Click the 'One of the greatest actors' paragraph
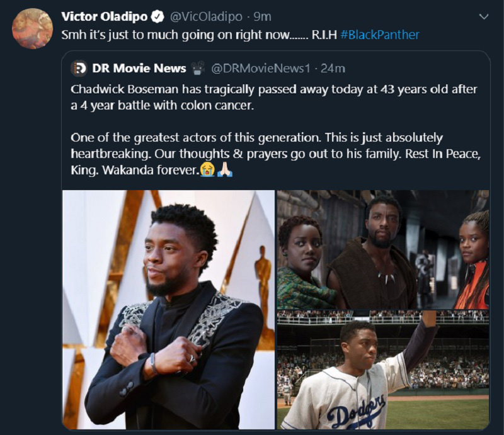Image resolution: width=504 pixels, height=435 pixels. 276,154
